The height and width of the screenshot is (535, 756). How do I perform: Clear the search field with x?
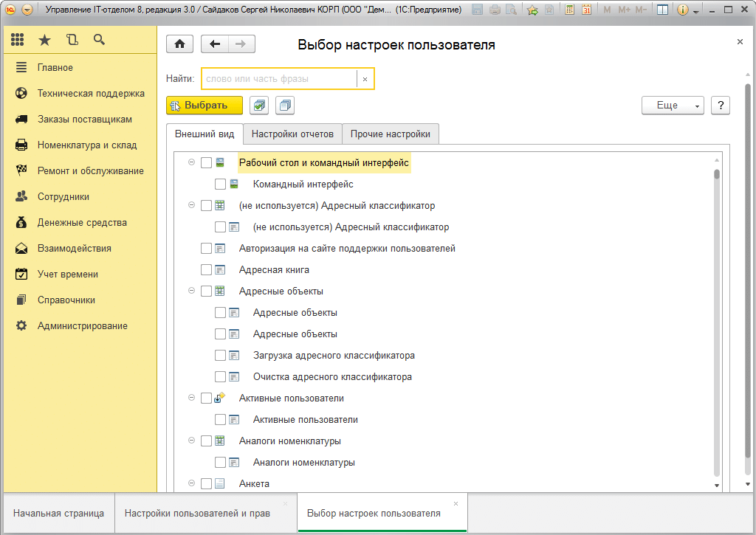[365, 79]
